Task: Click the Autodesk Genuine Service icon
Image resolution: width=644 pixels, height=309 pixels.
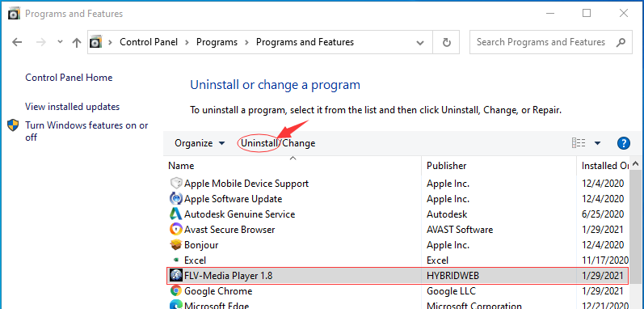Action: pyautogui.click(x=176, y=214)
